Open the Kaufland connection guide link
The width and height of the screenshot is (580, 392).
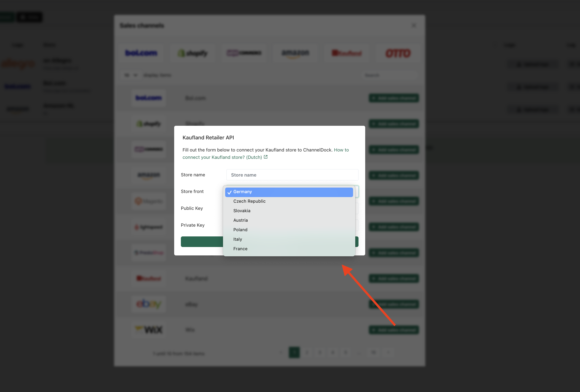point(265,153)
